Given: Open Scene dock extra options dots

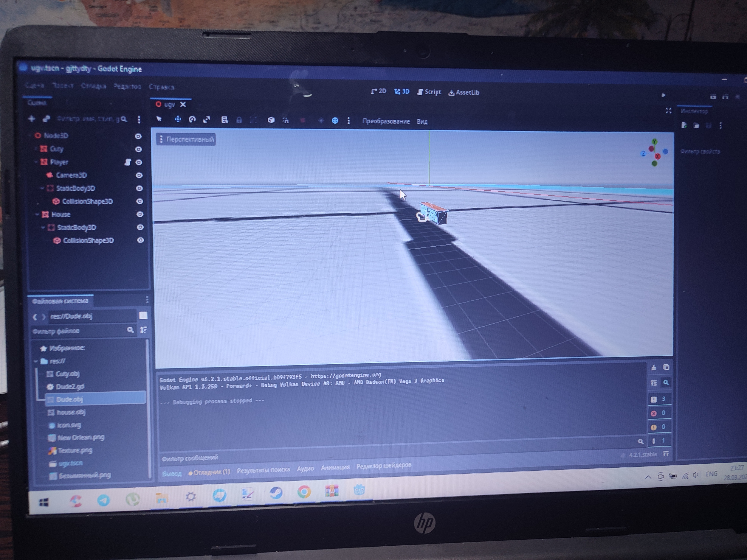Looking at the screenshot, I should pos(139,119).
